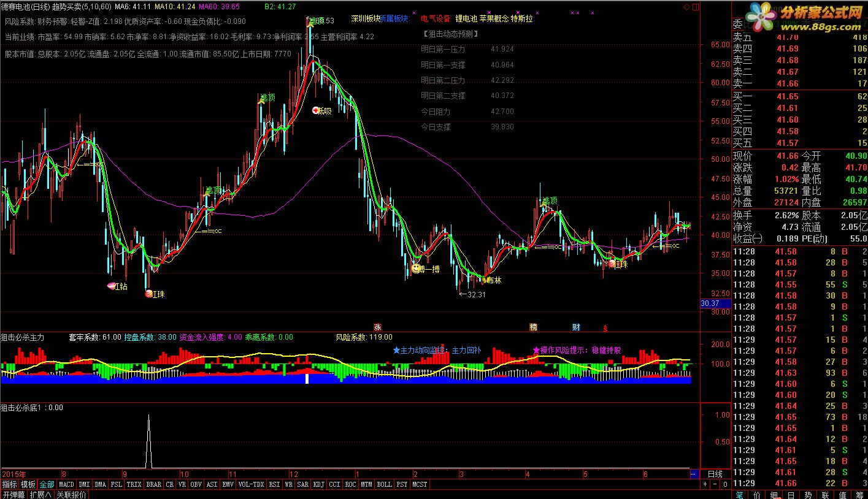Select the VOL-TDX indicator tab
The image size is (868, 499).
[251, 484]
